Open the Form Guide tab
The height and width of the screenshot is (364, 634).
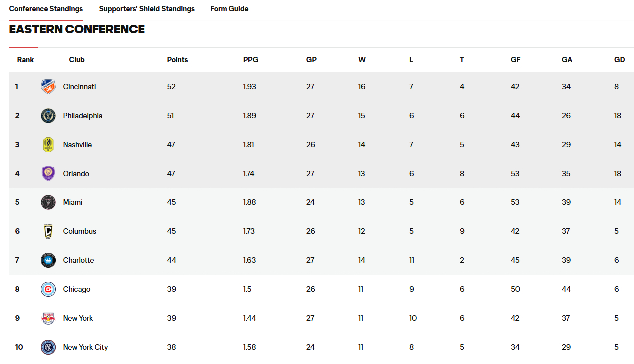pos(229,9)
